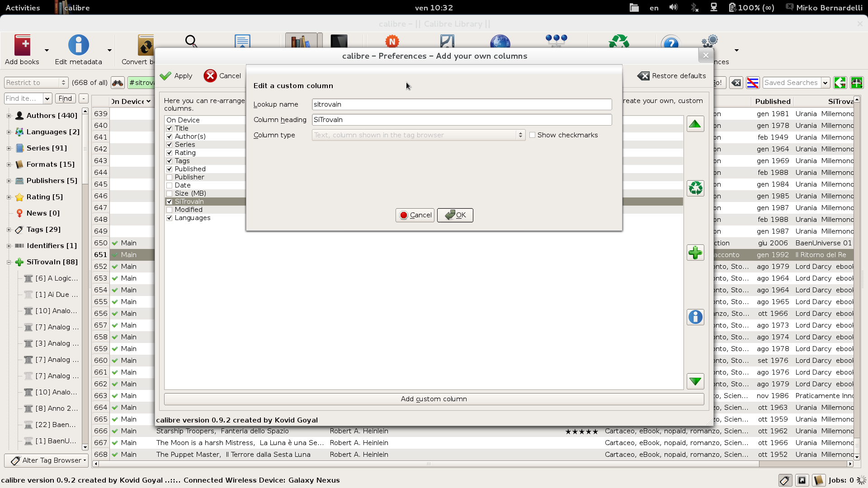Open the Saved Searches dropdown
The height and width of the screenshot is (488, 868).
coord(825,83)
